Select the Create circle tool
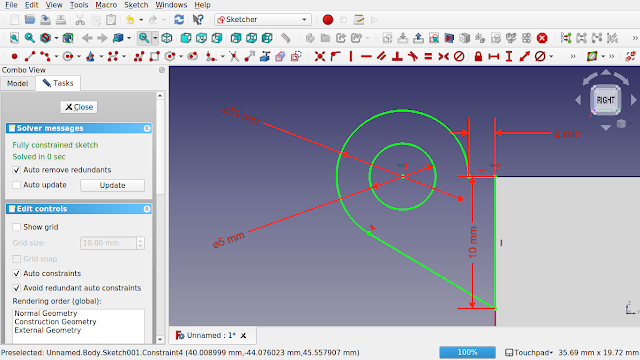This screenshot has width=640, height=360. click(x=68, y=56)
